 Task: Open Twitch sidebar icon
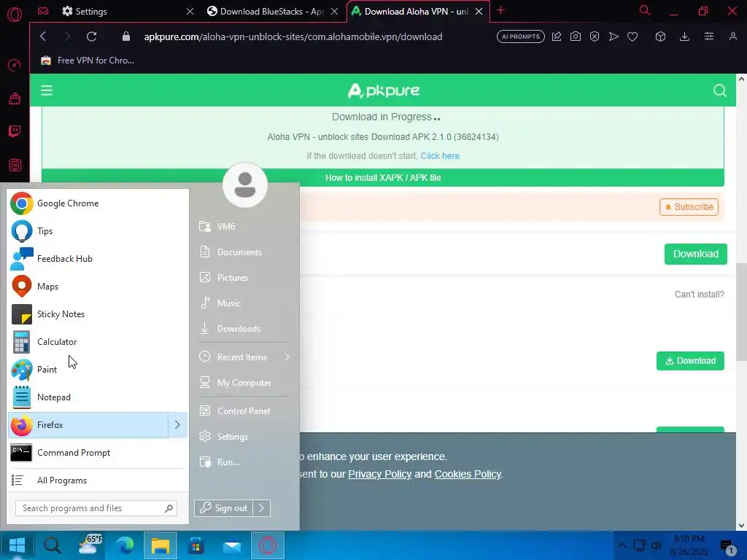click(15, 131)
